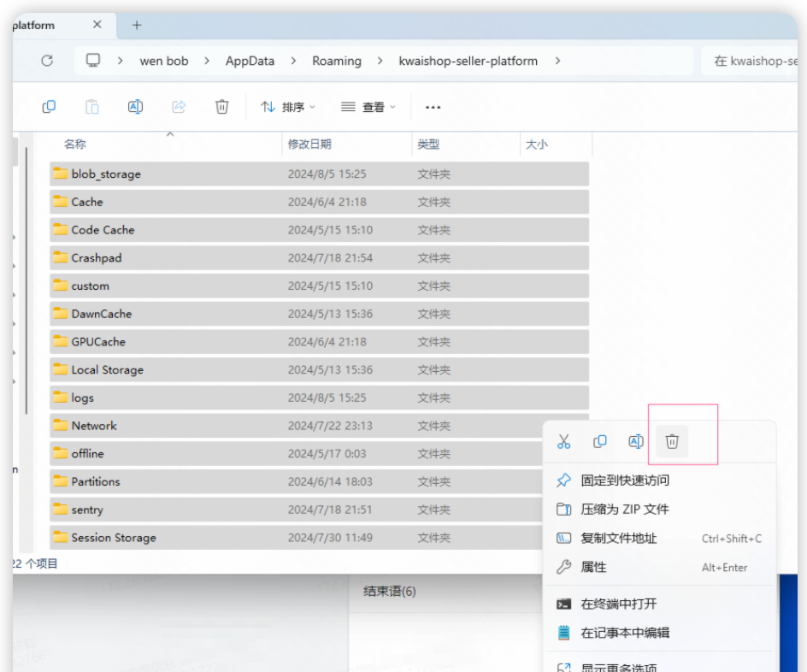Click the cut scissors icon in context menu
This screenshot has width=807, height=672.
tap(563, 441)
